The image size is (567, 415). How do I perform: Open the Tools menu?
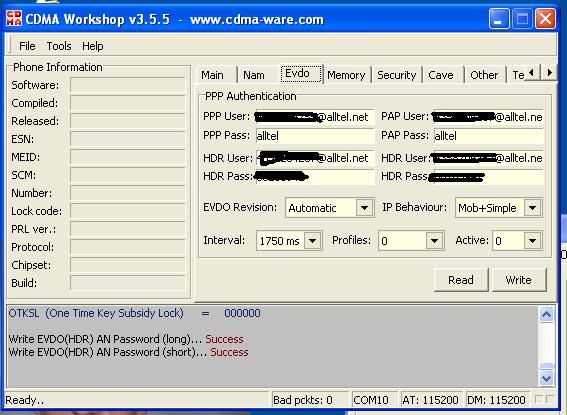tap(59, 46)
